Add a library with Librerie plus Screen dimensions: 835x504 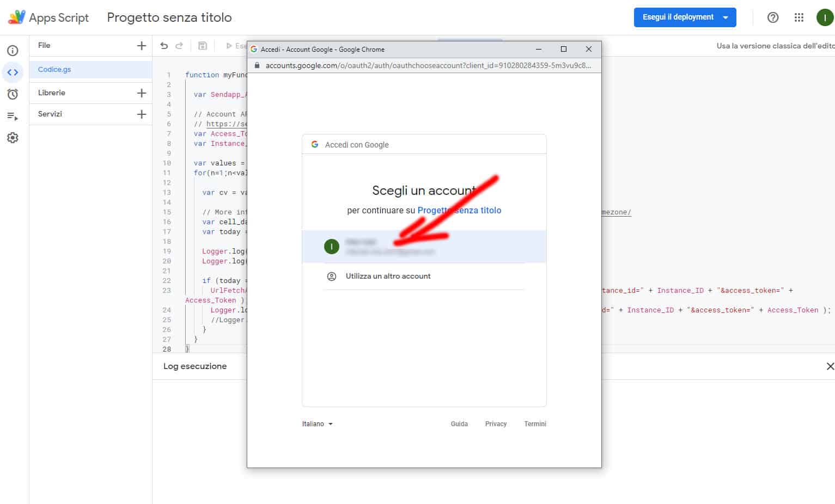pos(142,93)
